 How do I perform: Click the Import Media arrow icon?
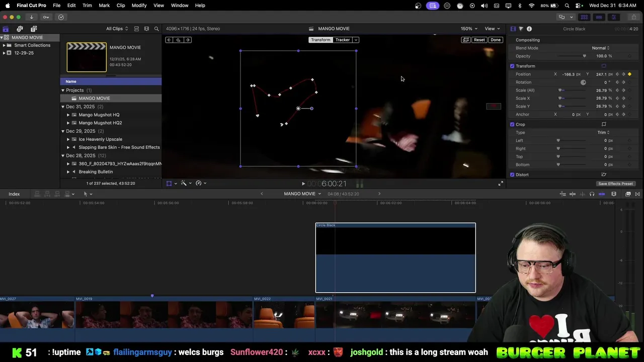[31, 17]
